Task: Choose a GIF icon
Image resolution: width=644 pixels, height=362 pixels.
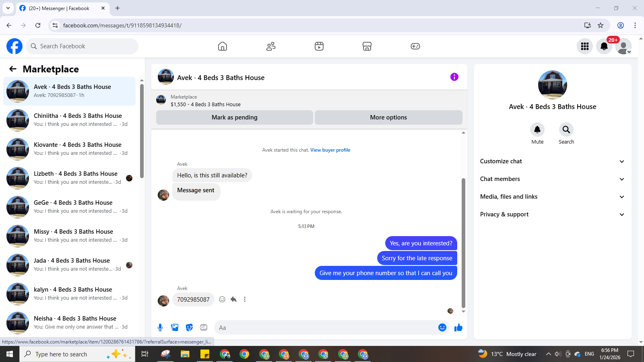Action: tap(204, 327)
